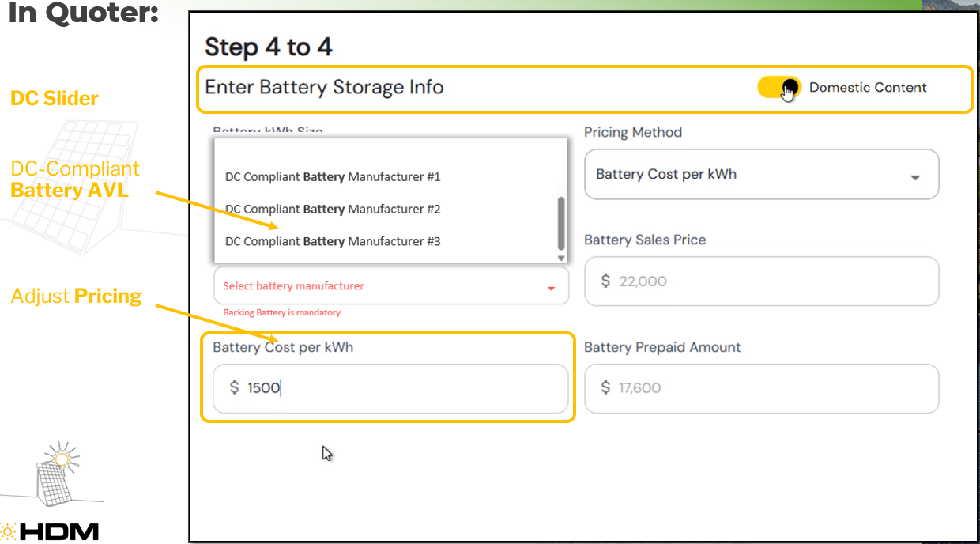Click the Pricing Method dropdown arrow

point(915,178)
